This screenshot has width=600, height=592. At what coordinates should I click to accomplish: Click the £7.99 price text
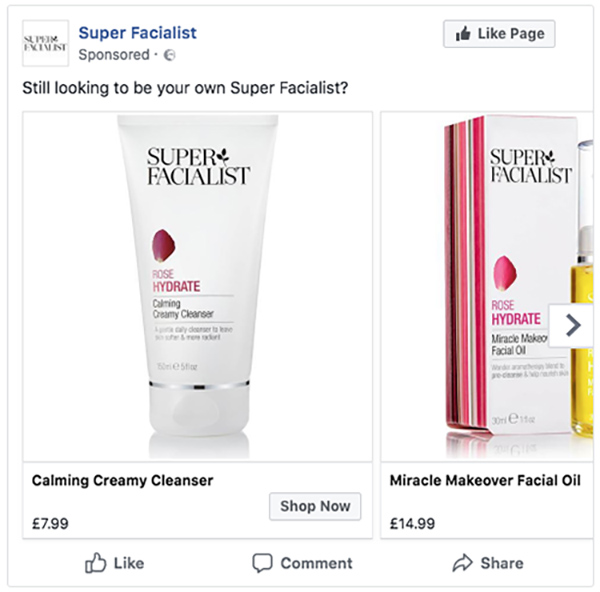50,522
